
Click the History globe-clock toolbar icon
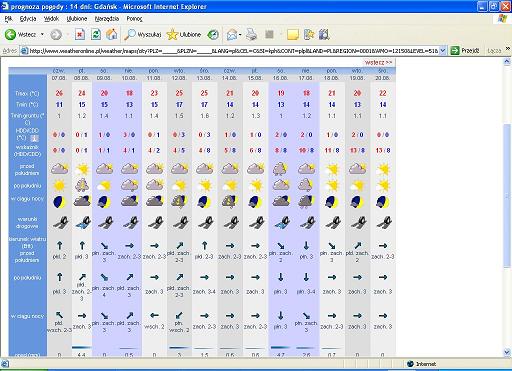pyautogui.click(x=213, y=34)
